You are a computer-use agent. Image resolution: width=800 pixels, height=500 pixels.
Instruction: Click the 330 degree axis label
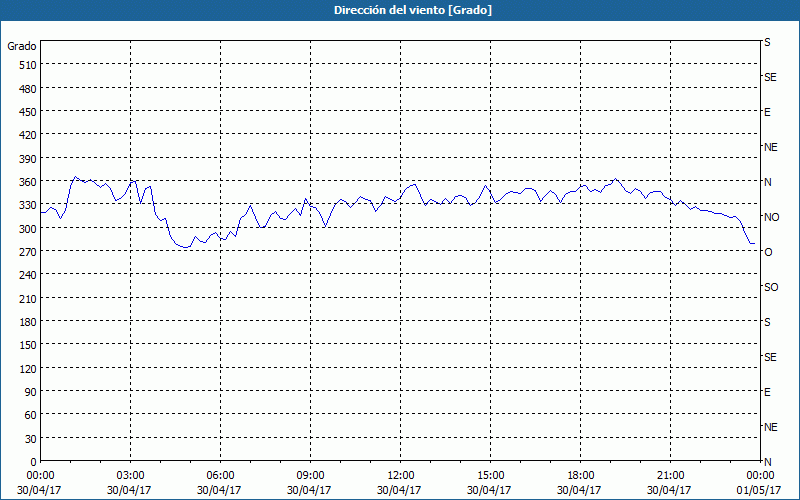pyautogui.click(x=28, y=206)
